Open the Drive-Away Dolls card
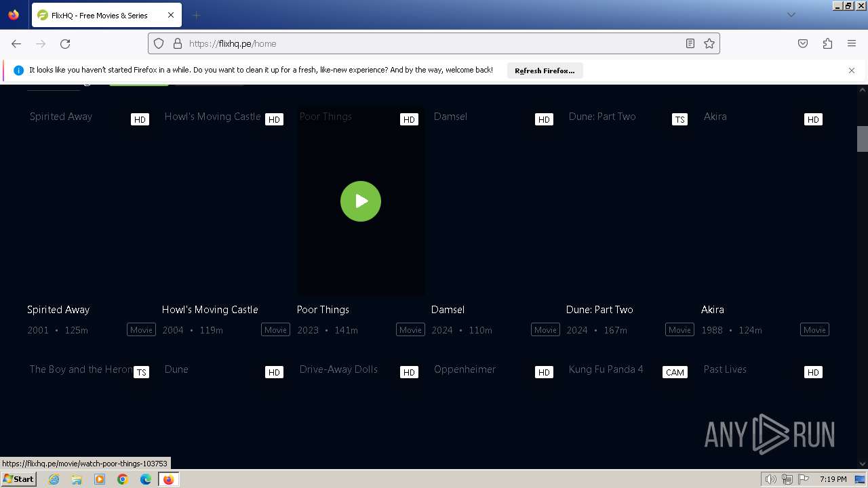The image size is (868, 488). click(361, 413)
